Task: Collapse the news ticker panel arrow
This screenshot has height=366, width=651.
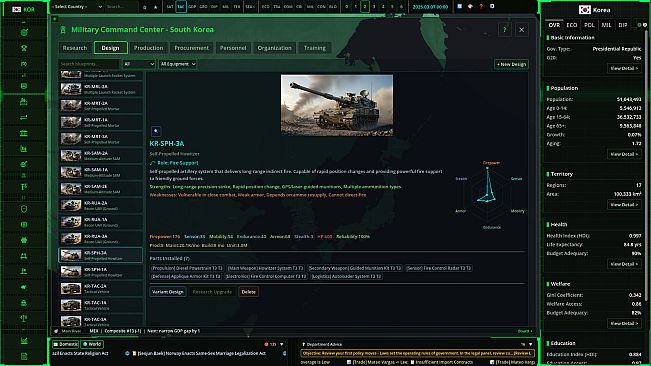Action: (x=281, y=344)
